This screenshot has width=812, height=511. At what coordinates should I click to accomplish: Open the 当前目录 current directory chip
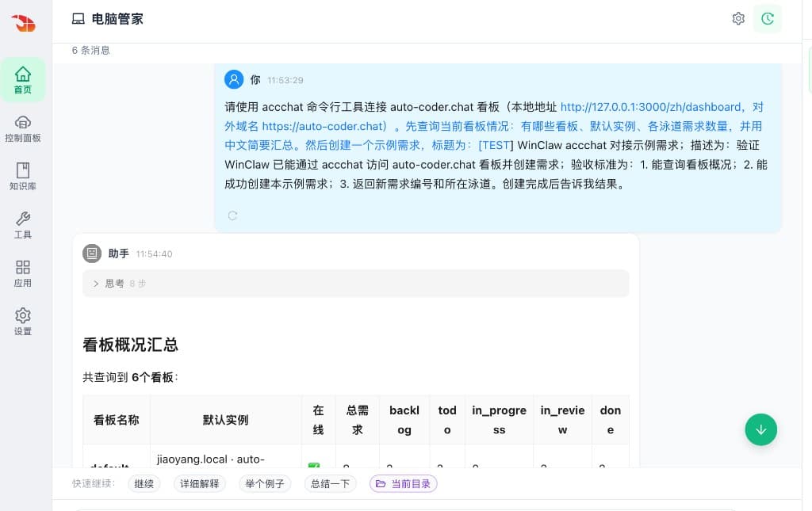point(403,483)
